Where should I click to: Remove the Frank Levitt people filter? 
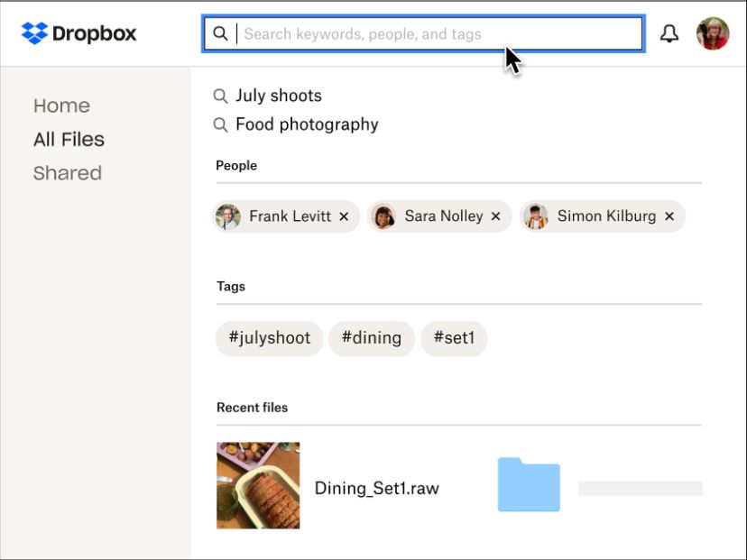pos(344,216)
